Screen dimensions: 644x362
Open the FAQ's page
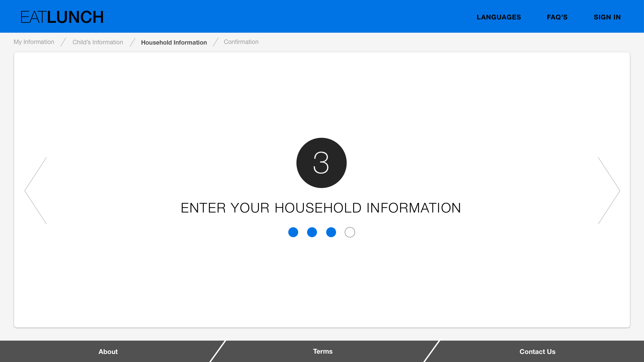[x=557, y=17]
